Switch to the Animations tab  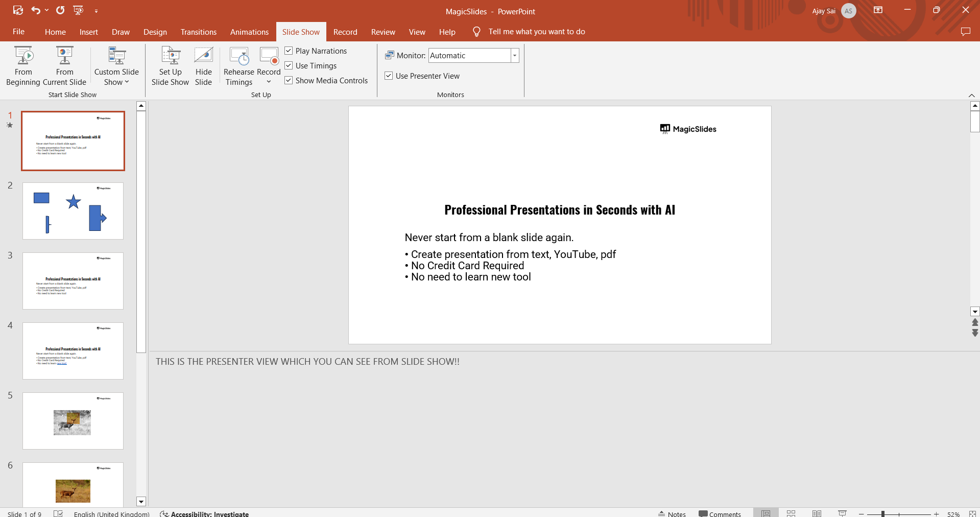(249, 32)
